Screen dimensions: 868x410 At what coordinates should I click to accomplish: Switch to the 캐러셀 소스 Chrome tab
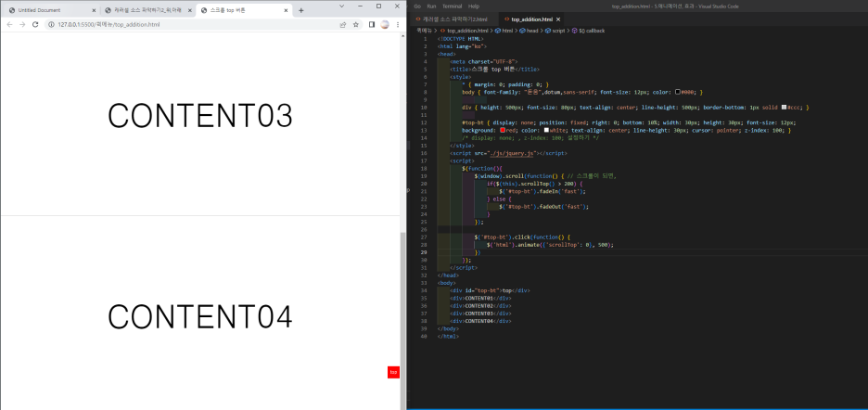[147, 10]
